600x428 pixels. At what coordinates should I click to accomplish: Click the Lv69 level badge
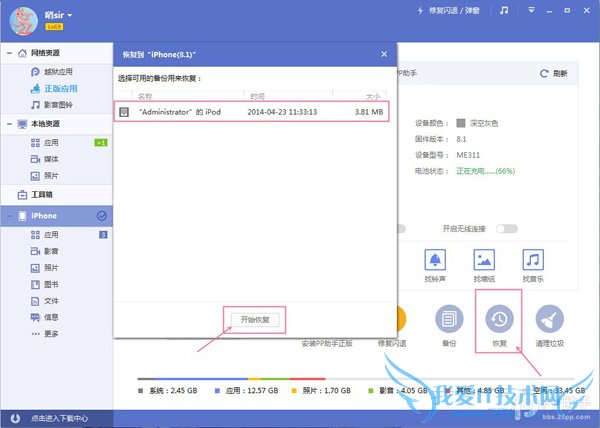click(x=54, y=27)
